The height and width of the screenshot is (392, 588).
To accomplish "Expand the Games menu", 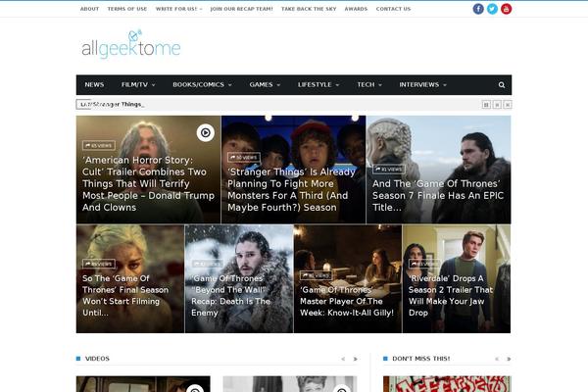I will point(265,85).
